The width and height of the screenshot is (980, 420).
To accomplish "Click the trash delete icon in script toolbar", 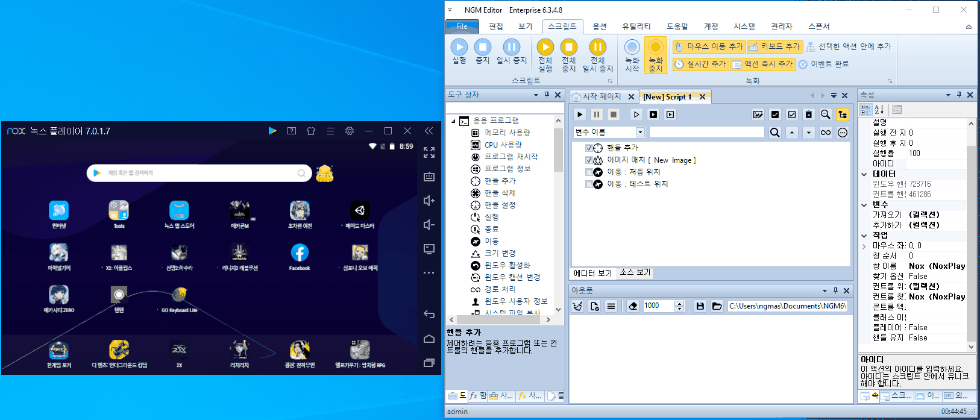I will coord(809,114).
